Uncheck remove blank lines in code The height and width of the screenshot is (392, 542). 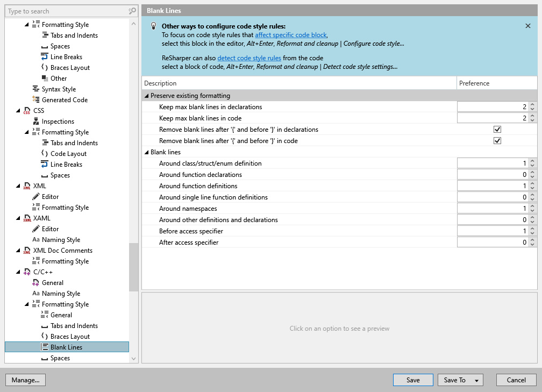click(x=497, y=140)
